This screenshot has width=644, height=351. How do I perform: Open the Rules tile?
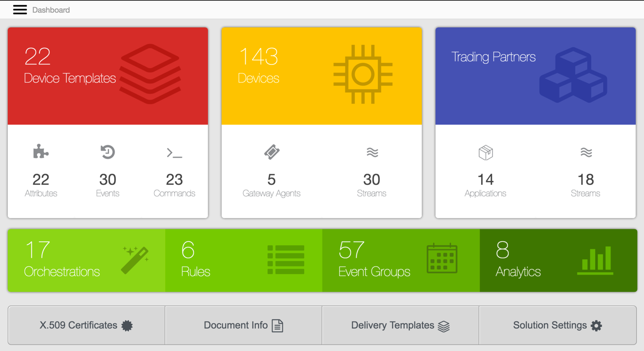[x=244, y=261]
